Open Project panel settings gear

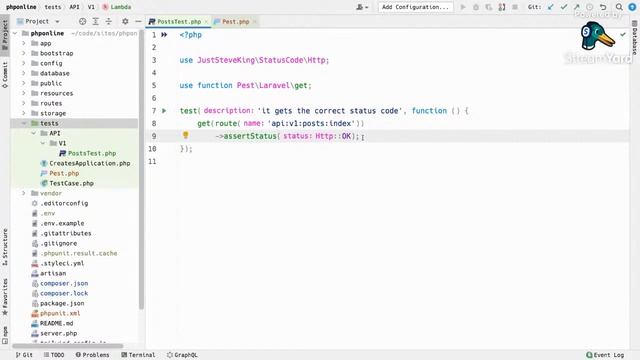[x=125, y=21]
